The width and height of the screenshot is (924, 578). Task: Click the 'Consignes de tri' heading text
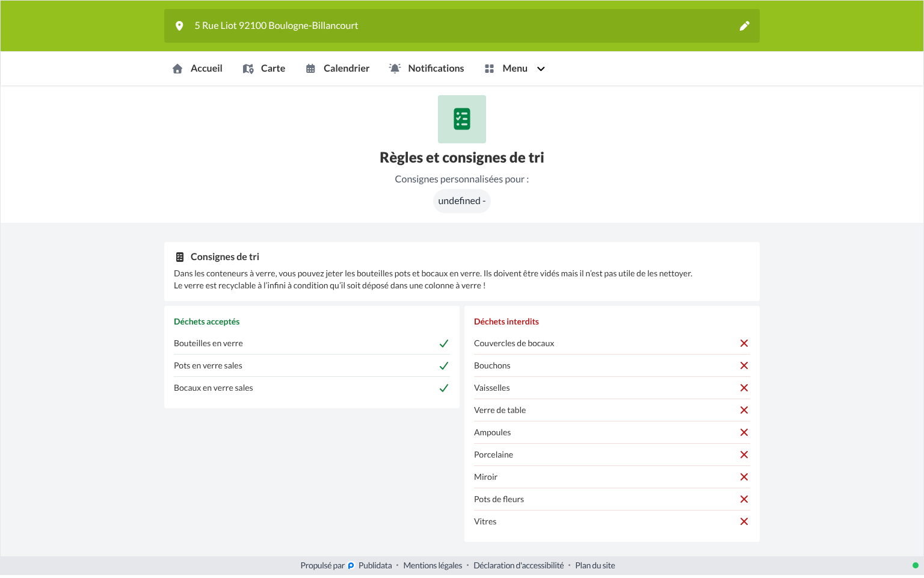coord(225,257)
